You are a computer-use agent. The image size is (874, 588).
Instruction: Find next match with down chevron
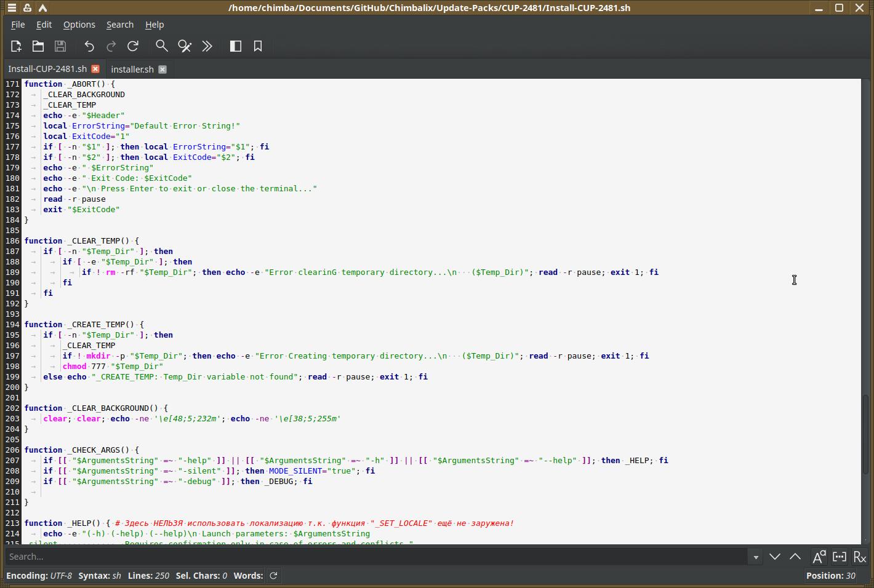775,557
